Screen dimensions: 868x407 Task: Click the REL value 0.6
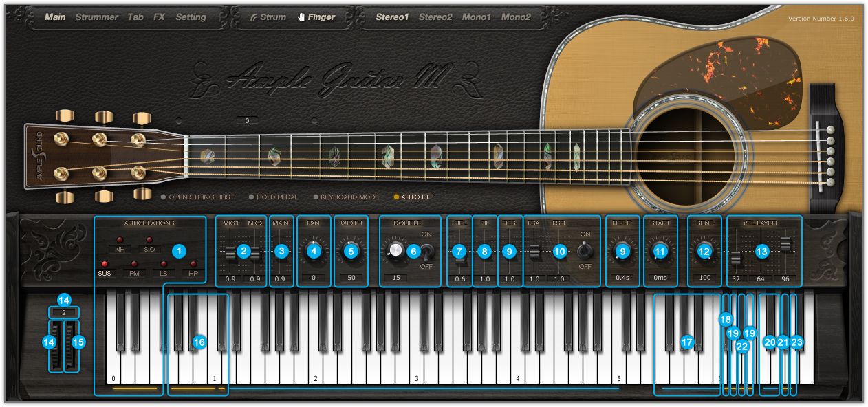(x=459, y=278)
